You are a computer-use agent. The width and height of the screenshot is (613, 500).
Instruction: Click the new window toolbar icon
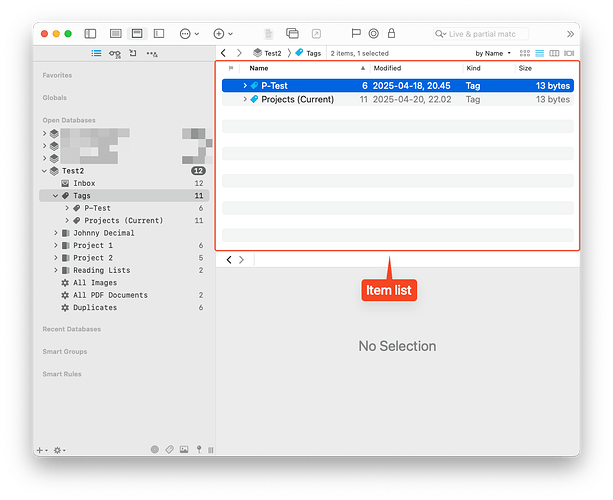tap(292, 34)
